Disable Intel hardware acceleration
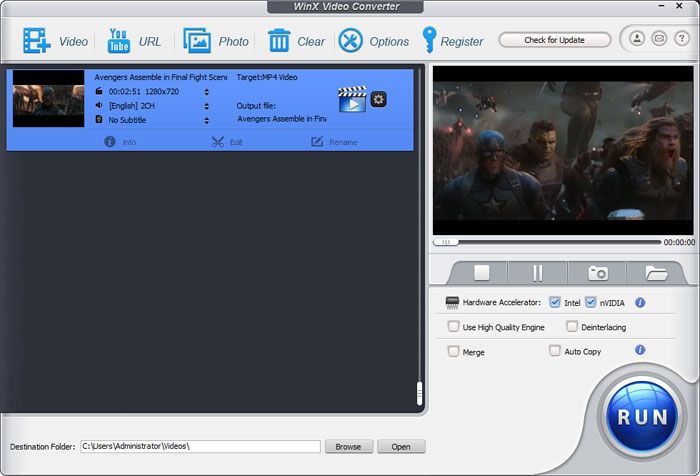700x476 pixels. click(x=555, y=302)
